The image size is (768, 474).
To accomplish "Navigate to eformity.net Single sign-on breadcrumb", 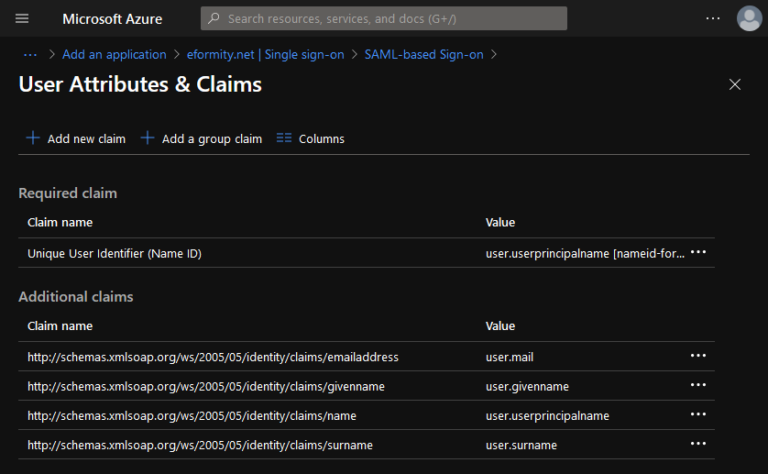I will 265,54.
